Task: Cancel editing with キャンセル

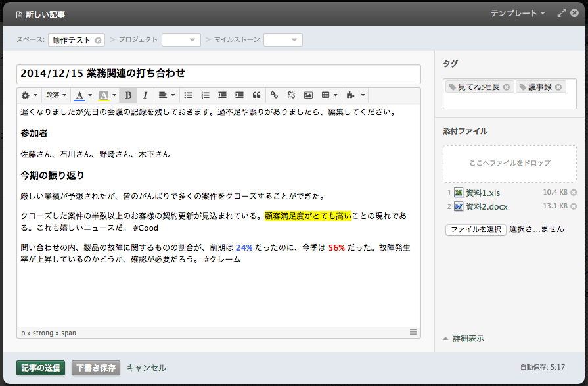Action: pos(147,368)
